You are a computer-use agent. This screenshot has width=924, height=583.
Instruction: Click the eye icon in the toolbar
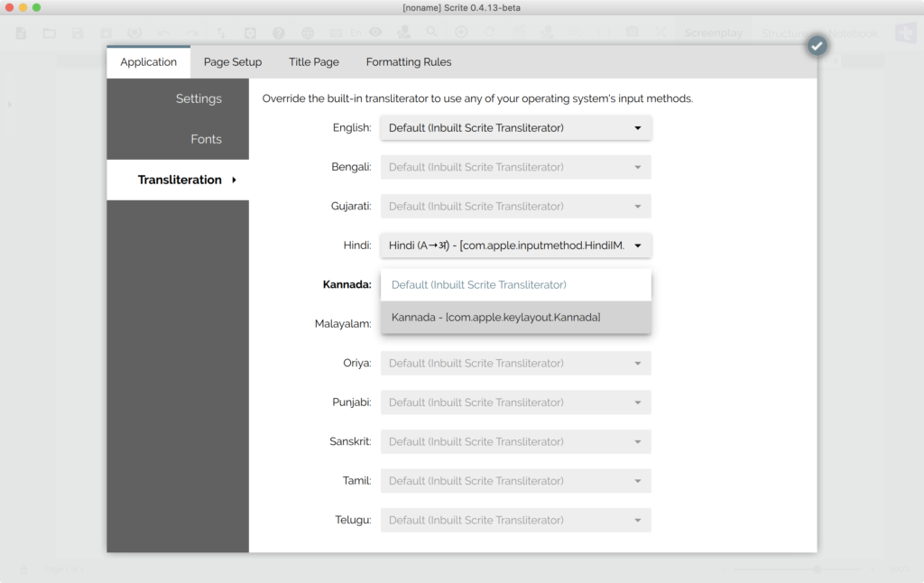pyautogui.click(x=374, y=32)
